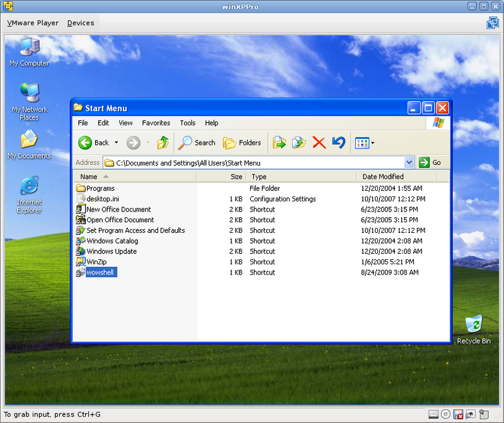The width and height of the screenshot is (504, 423).
Task: Select the My Documents desktop icon
Action: click(29, 144)
